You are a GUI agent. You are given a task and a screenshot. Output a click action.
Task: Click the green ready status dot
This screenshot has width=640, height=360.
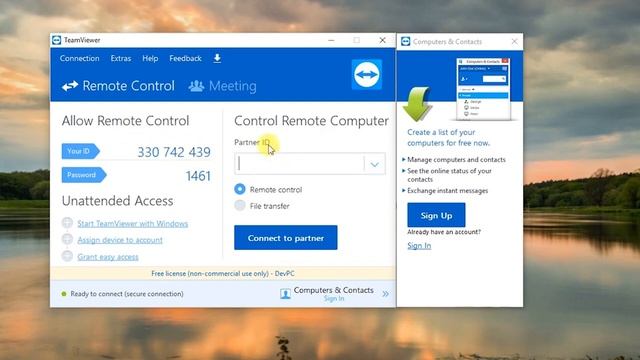click(x=64, y=293)
